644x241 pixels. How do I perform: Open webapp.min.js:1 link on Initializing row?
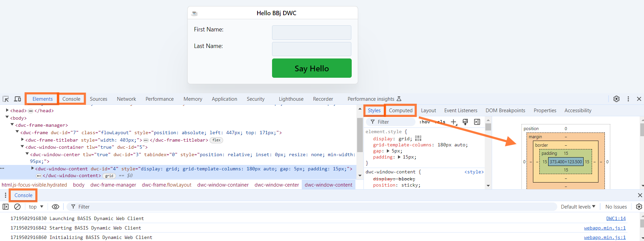(x=605, y=237)
